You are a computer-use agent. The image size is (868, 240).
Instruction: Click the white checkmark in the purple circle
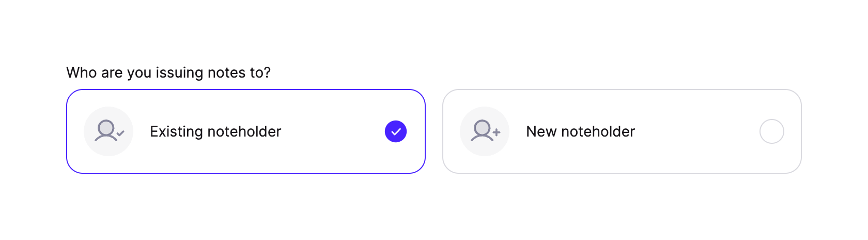coord(396,131)
